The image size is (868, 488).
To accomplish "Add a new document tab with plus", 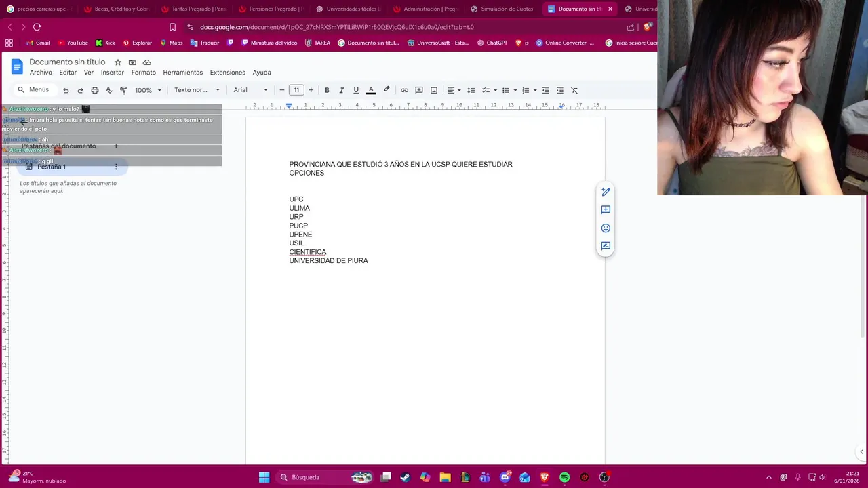I will (x=116, y=146).
